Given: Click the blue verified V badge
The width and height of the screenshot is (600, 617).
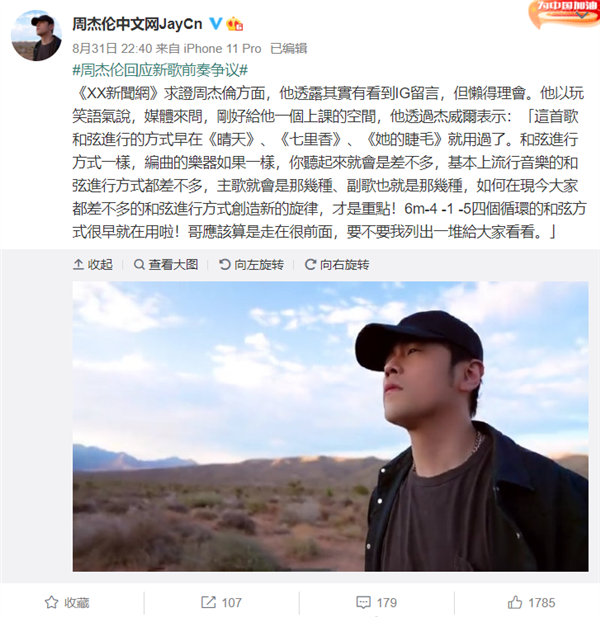Looking at the screenshot, I should pos(215,24).
